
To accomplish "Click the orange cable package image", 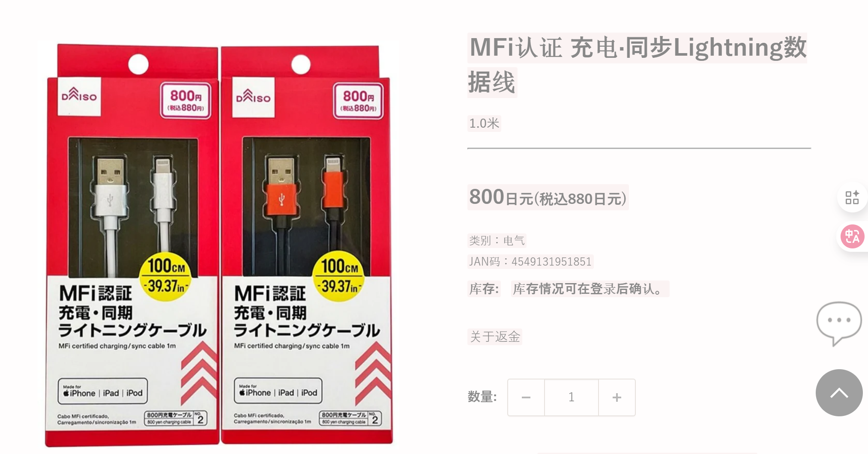I will [306, 245].
